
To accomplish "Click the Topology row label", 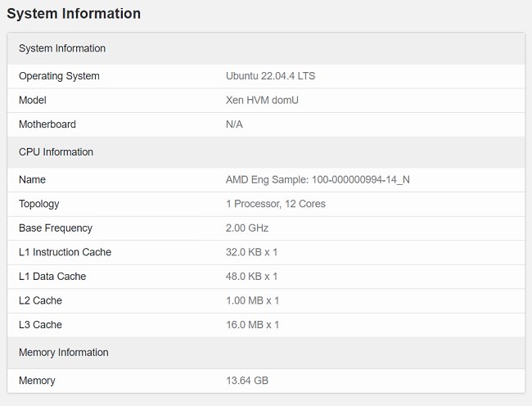I will coord(39,204).
